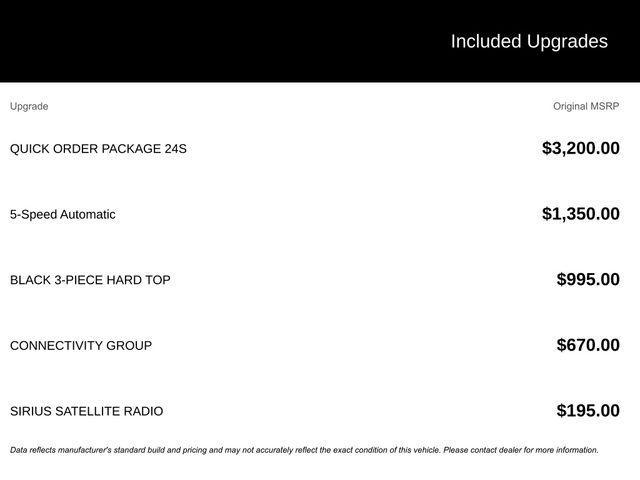Image resolution: width=640 pixels, height=480 pixels.
Task: Click the '24S' code in Quick Order Package
Action: pyautogui.click(x=175, y=149)
